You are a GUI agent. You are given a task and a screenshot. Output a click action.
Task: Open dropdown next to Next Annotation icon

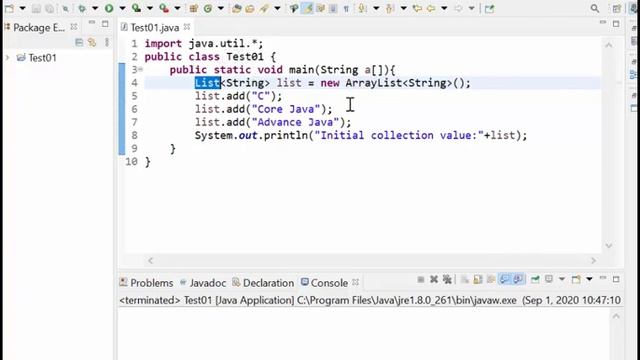pos(376,8)
